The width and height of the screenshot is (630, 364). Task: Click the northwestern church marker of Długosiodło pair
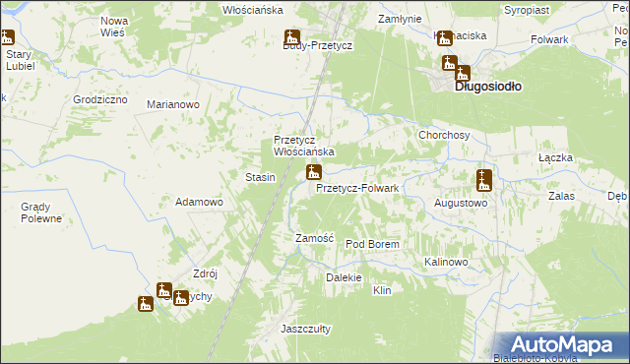pyautogui.click(x=449, y=63)
